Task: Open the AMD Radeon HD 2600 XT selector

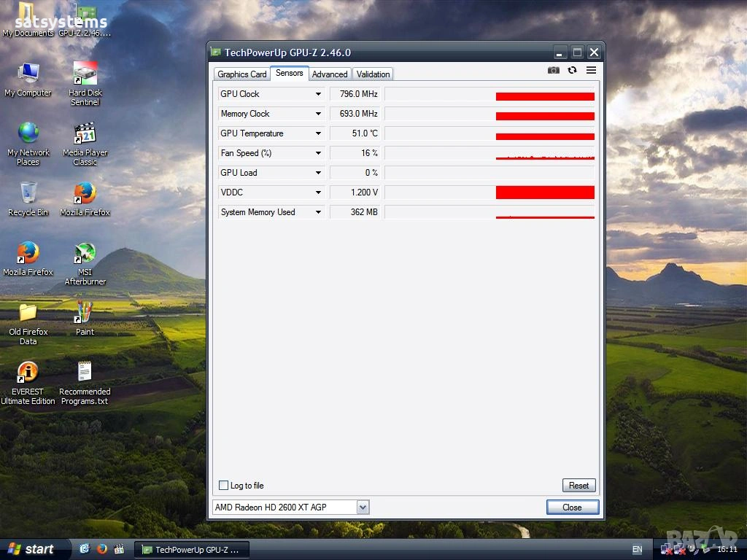Action: 363,507
